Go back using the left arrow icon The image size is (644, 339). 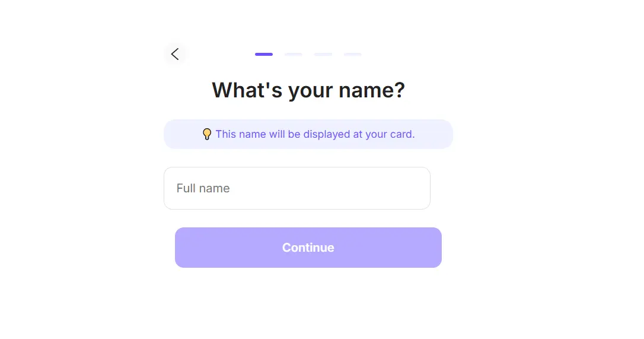pos(175,54)
